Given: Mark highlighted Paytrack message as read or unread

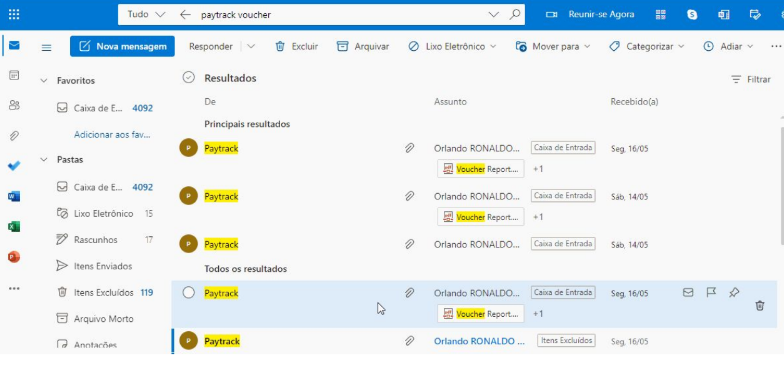Looking at the screenshot, I should click(x=688, y=292).
